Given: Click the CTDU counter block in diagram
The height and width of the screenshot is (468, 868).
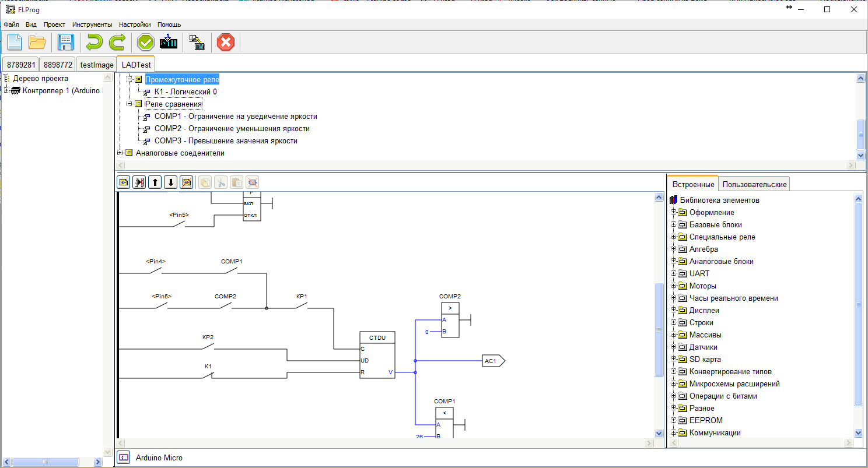Looking at the screenshot, I should [x=377, y=355].
